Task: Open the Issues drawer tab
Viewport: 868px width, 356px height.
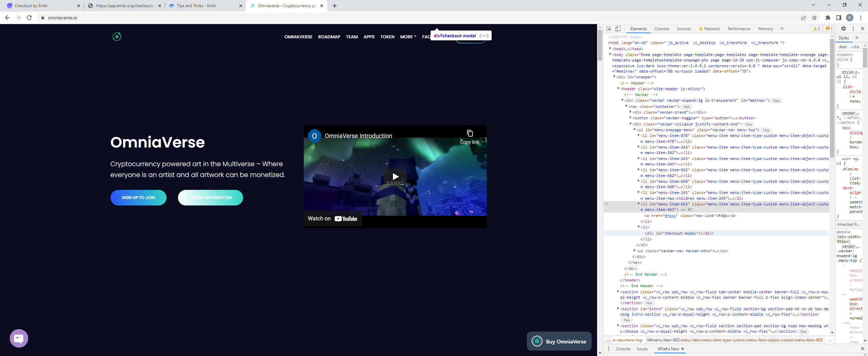Action: [x=642, y=349]
